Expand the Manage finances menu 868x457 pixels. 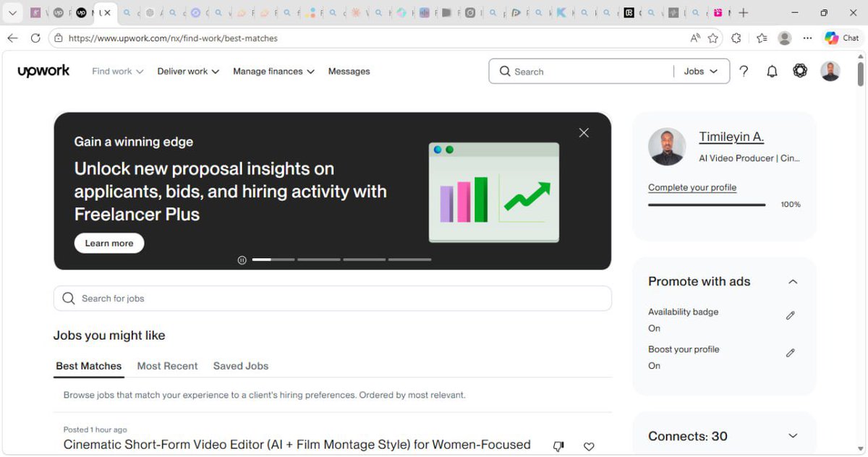click(x=273, y=72)
